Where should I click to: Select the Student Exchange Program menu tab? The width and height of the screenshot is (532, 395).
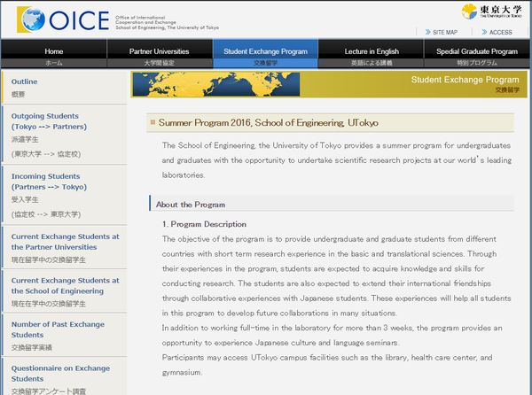coord(265,53)
